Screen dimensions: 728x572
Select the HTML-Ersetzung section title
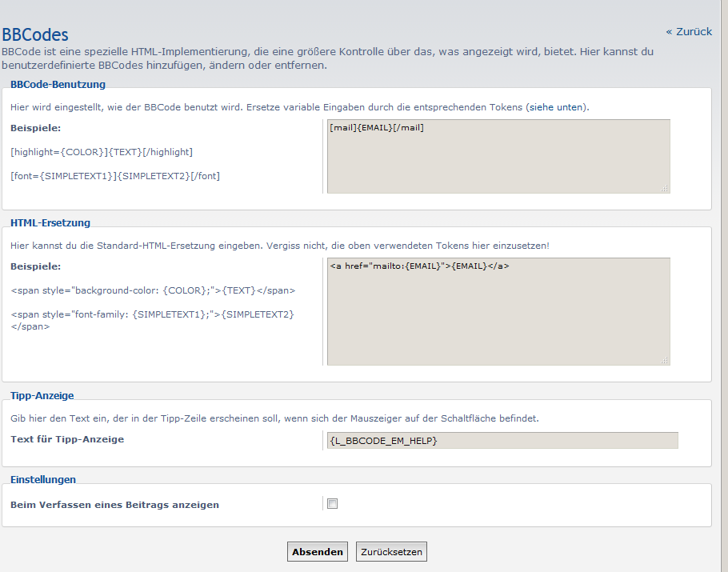(x=50, y=222)
